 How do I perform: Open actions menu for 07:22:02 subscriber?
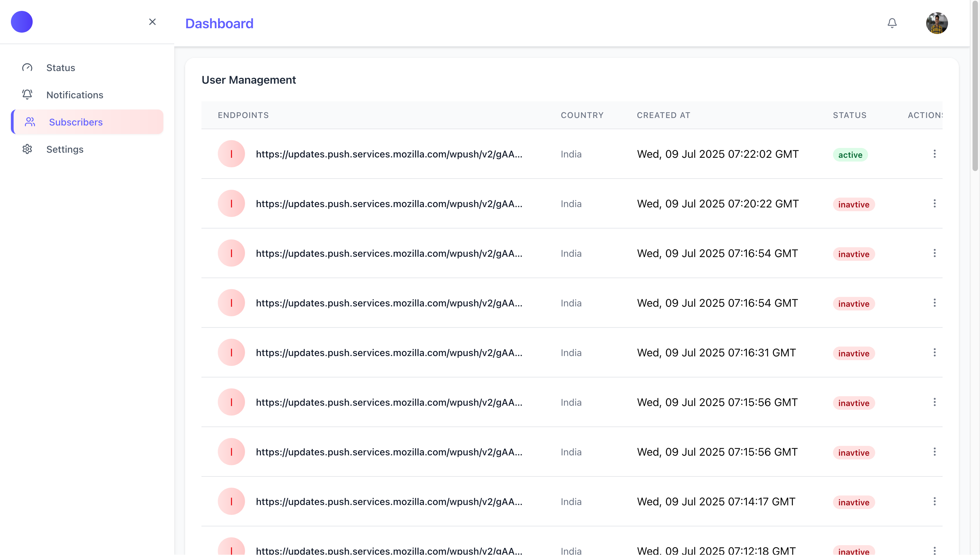tap(935, 154)
